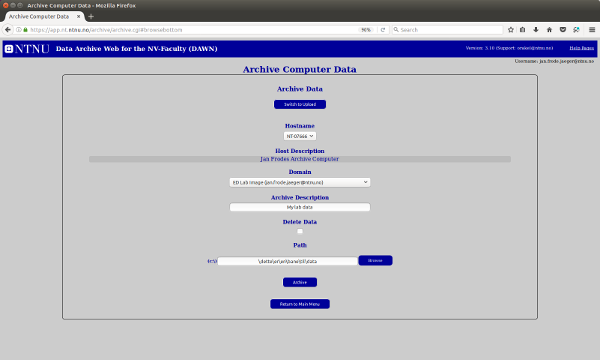600x360 pixels.
Task: Click the Archive Data section heading
Action: pos(300,89)
